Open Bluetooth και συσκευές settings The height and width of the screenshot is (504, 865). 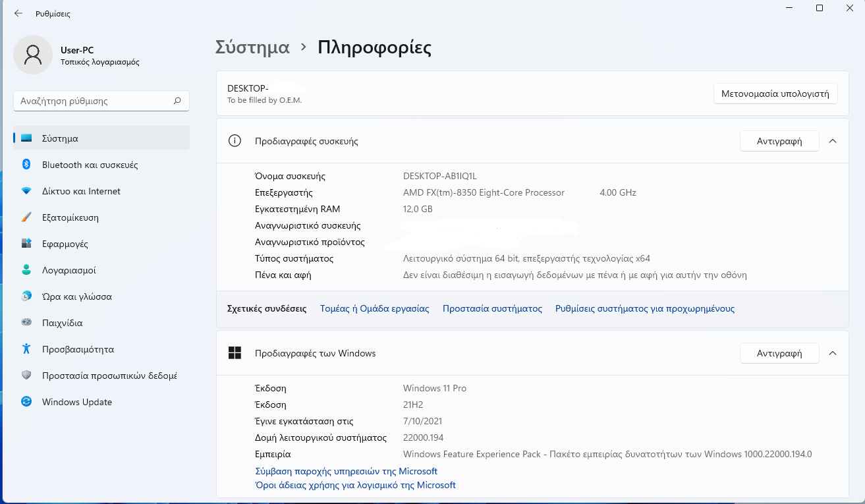point(101,165)
